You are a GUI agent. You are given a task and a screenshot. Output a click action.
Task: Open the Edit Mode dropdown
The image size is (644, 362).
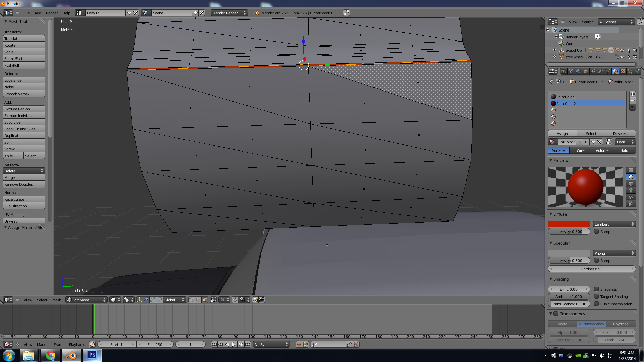[87, 300]
